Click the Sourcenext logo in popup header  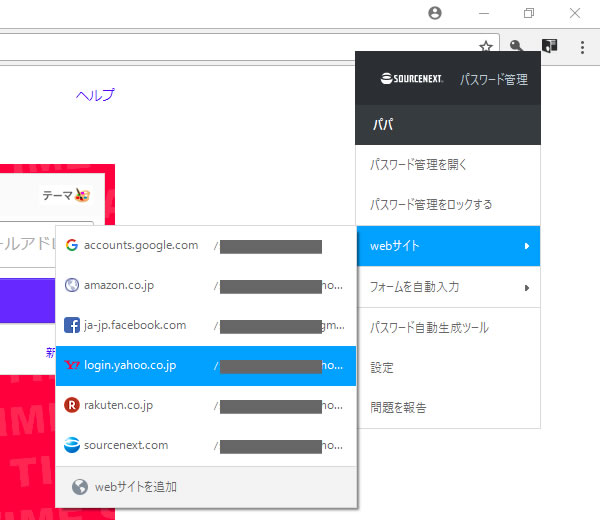[x=412, y=78]
